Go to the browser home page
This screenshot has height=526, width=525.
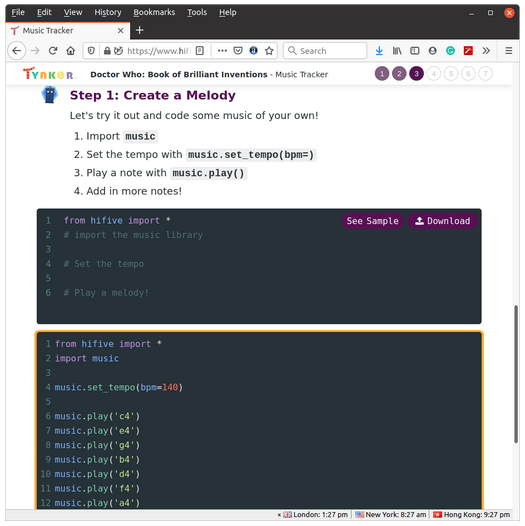70,51
